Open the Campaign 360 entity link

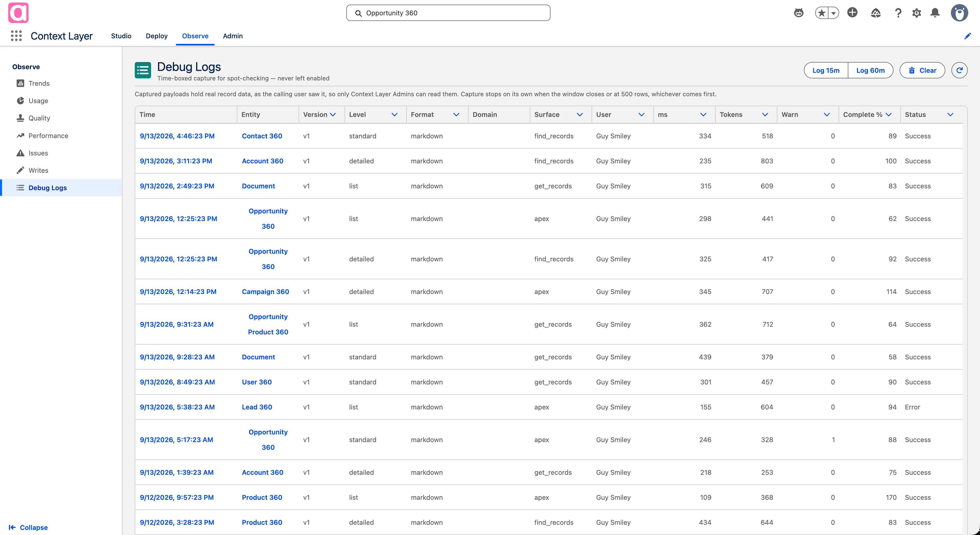[x=265, y=291]
